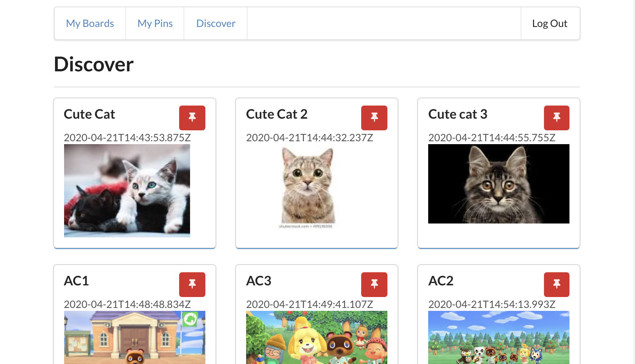This screenshot has width=635, height=364.
Task: Log Out of the account
Action: (550, 23)
